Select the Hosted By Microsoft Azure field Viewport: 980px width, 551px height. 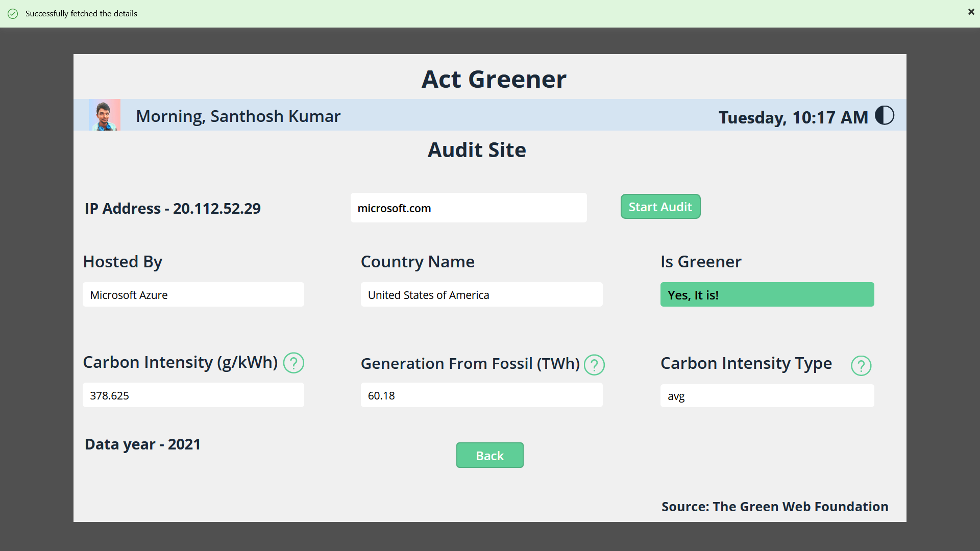click(193, 295)
